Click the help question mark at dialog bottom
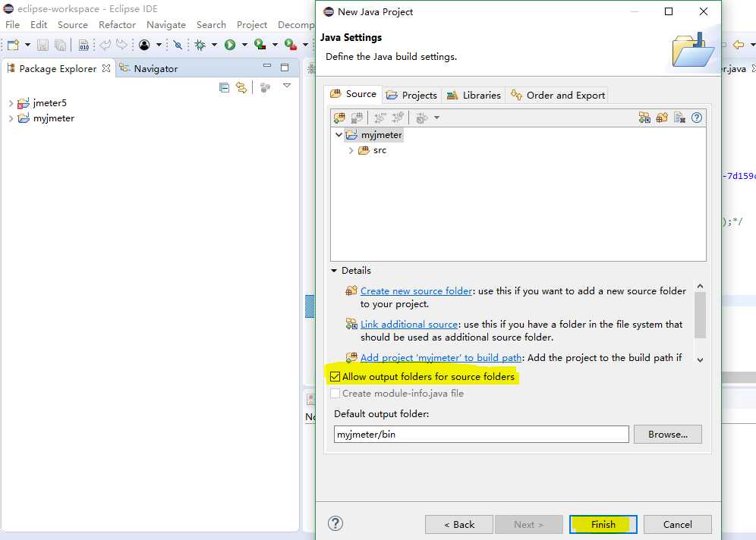This screenshot has width=756, height=540. point(335,523)
